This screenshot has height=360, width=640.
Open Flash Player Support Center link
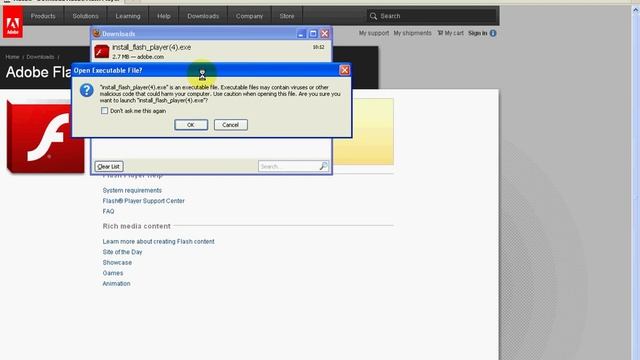(144, 201)
